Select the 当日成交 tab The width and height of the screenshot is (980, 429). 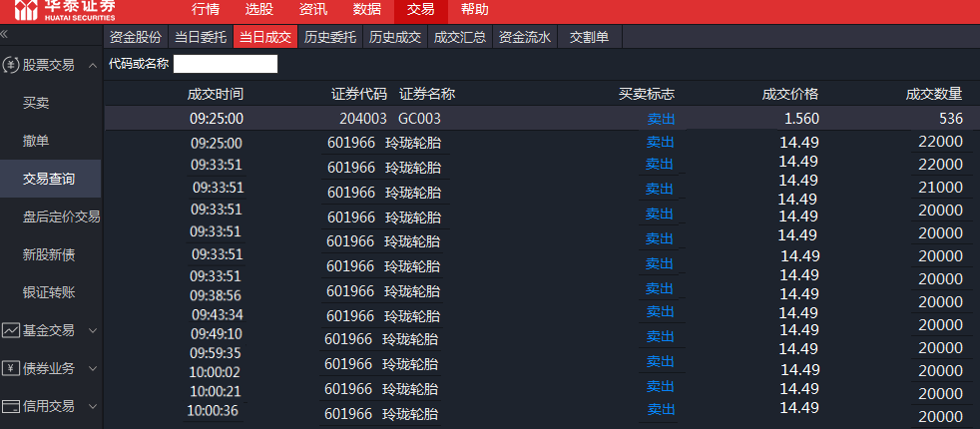[x=265, y=37]
